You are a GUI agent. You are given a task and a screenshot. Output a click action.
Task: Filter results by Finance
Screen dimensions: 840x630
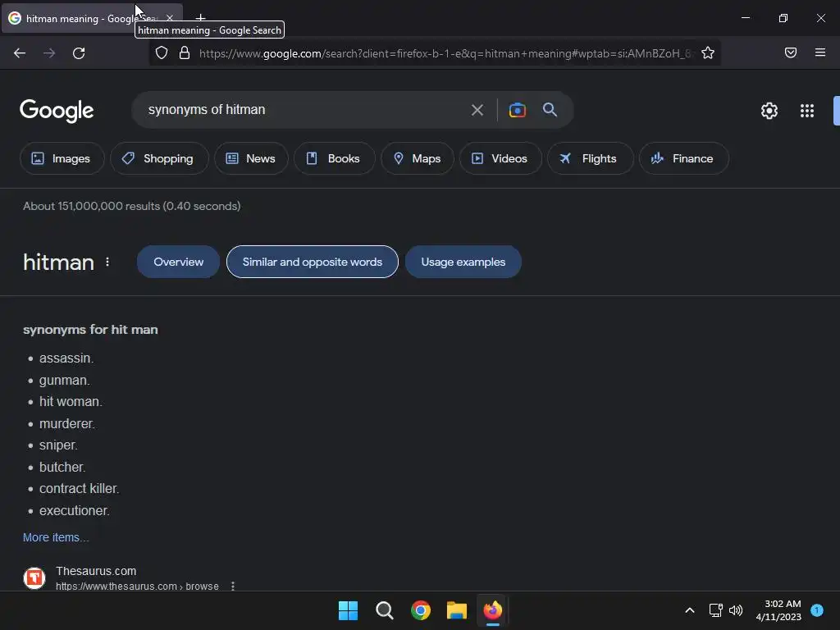click(684, 158)
